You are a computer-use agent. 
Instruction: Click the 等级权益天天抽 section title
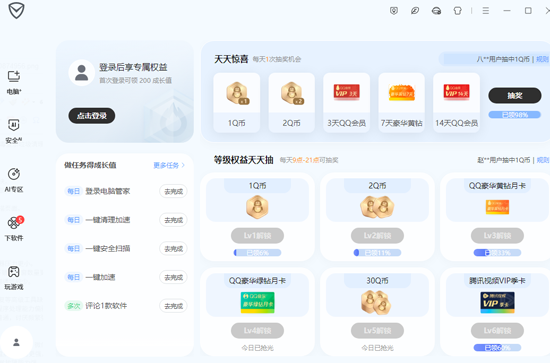(x=243, y=160)
